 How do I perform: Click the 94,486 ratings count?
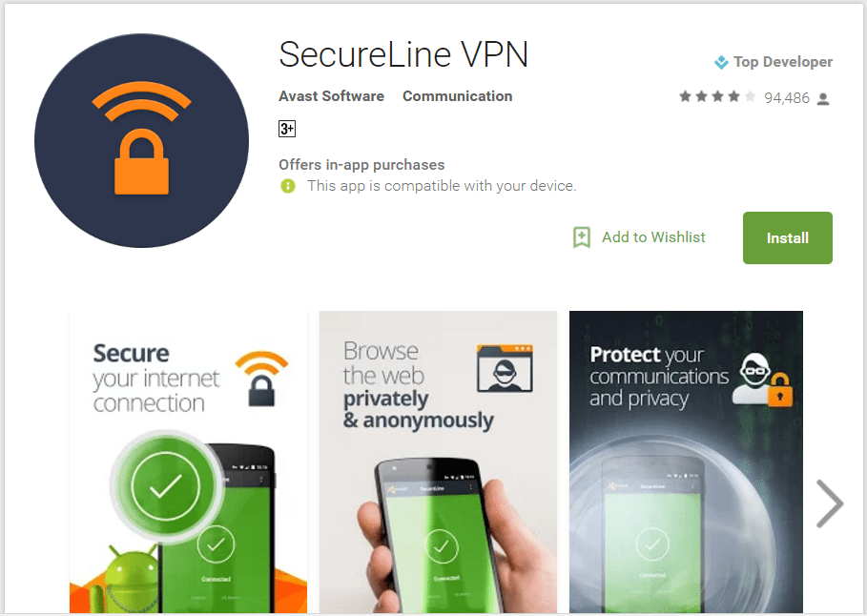787,98
